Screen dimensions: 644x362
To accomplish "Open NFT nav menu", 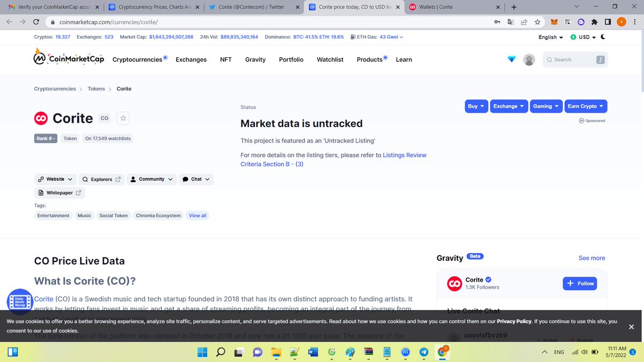I will [226, 60].
